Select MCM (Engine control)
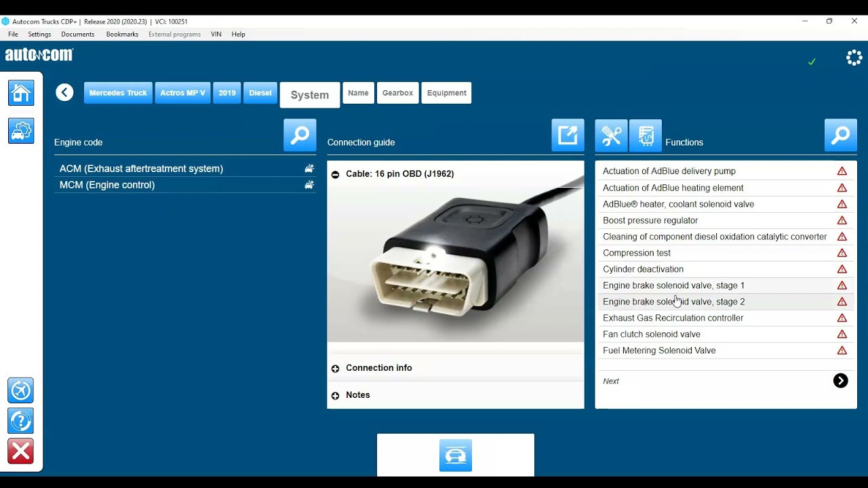Image resolution: width=868 pixels, height=488 pixels. (185, 185)
